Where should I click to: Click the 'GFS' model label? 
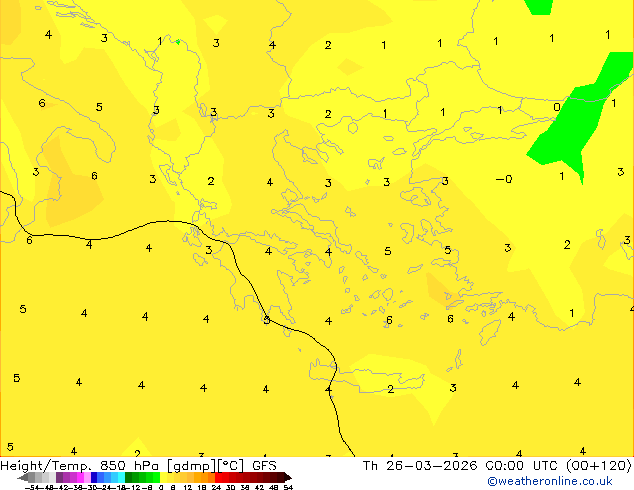264,466
